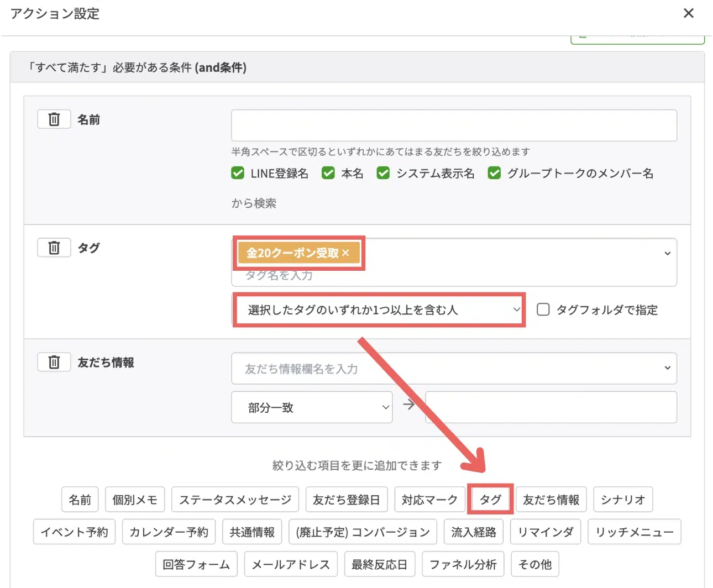Add メールアドレス filter item
Screen dimensions: 713x588
pyautogui.click(x=291, y=564)
